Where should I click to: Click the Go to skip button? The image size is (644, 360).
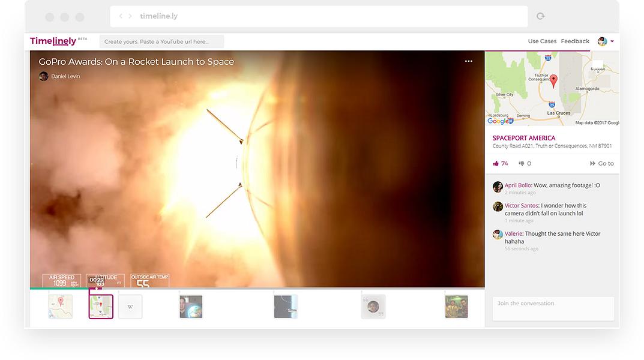(602, 163)
